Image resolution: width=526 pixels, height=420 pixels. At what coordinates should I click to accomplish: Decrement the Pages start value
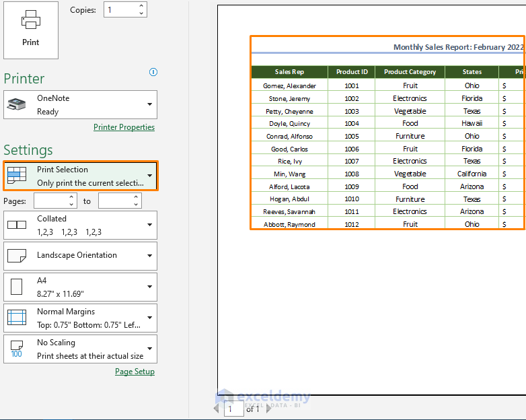click(71, 205)
